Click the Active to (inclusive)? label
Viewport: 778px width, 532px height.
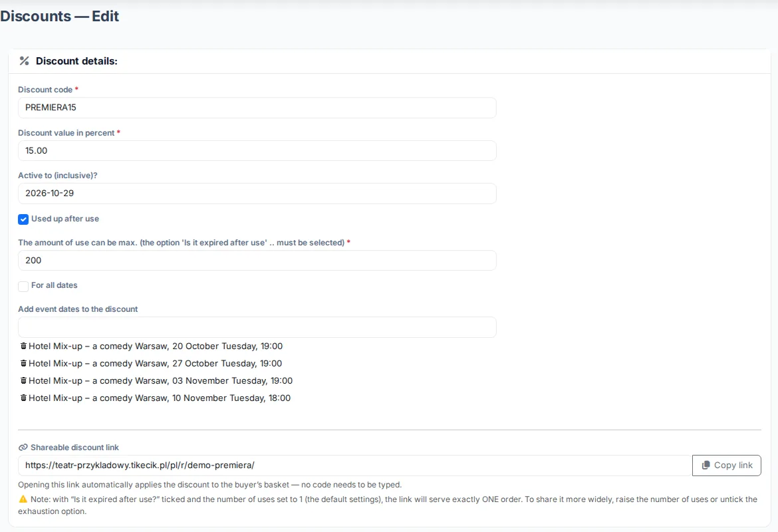[x=58, y=176]
